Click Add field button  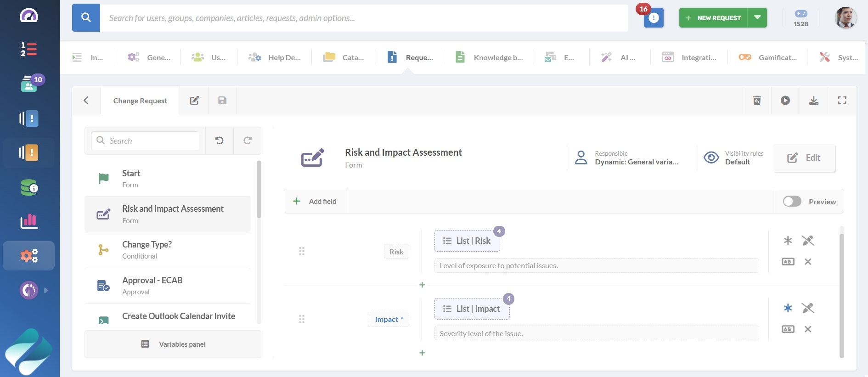(315, 202)
